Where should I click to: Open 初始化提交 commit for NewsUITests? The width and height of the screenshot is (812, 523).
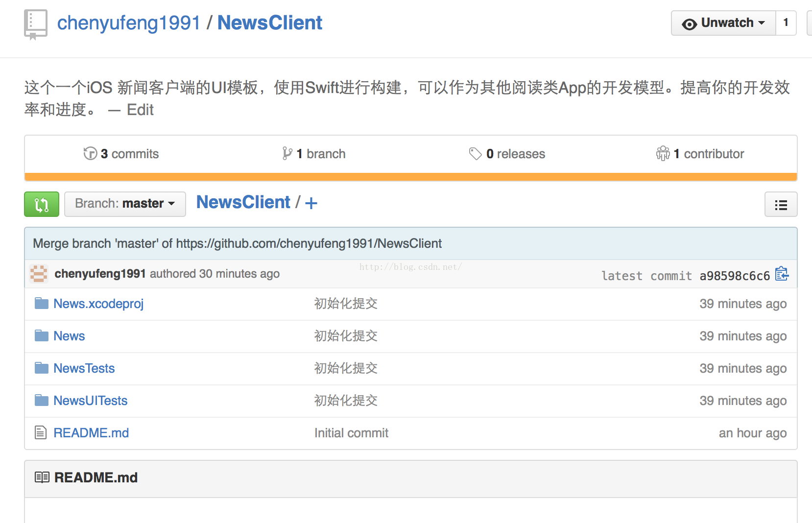click(346, 401)
